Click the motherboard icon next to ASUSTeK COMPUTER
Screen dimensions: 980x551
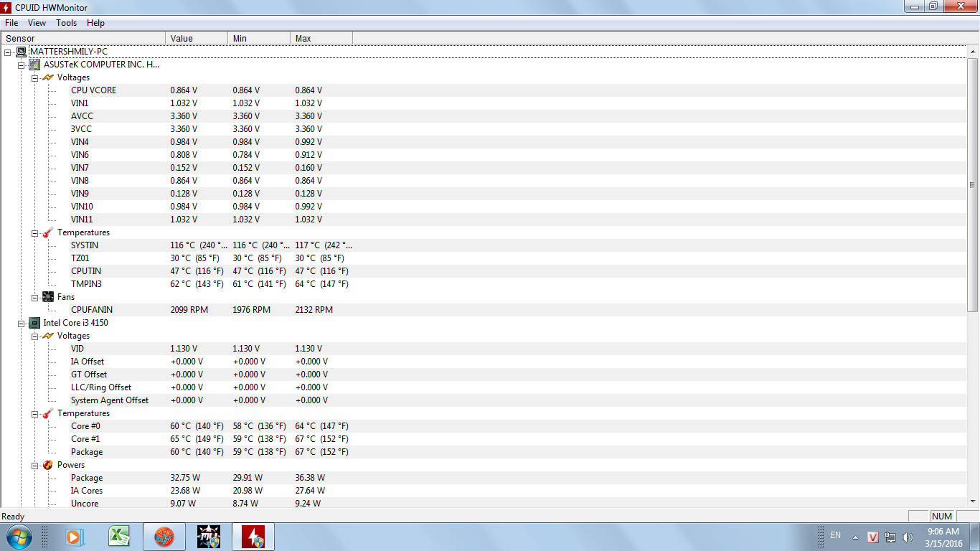[34, 65]
